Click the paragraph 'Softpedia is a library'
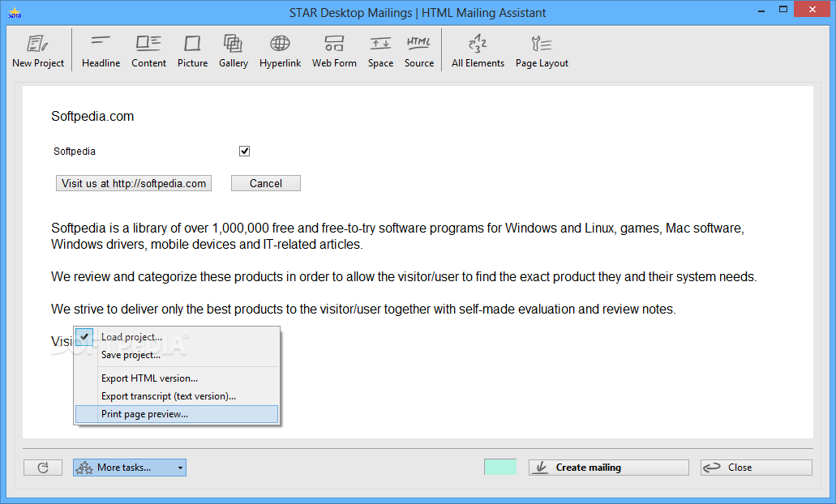Viewport: 836px width, 504px height. [x=397, y=236]
